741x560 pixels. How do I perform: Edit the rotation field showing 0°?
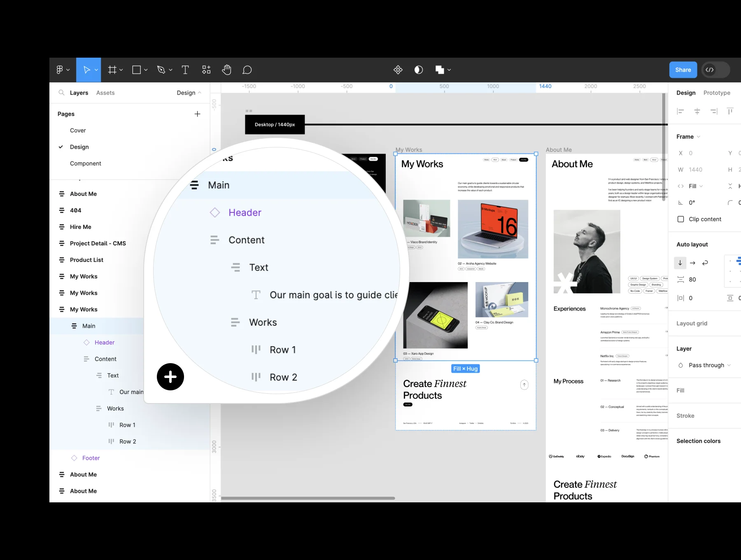coord(692,203)
